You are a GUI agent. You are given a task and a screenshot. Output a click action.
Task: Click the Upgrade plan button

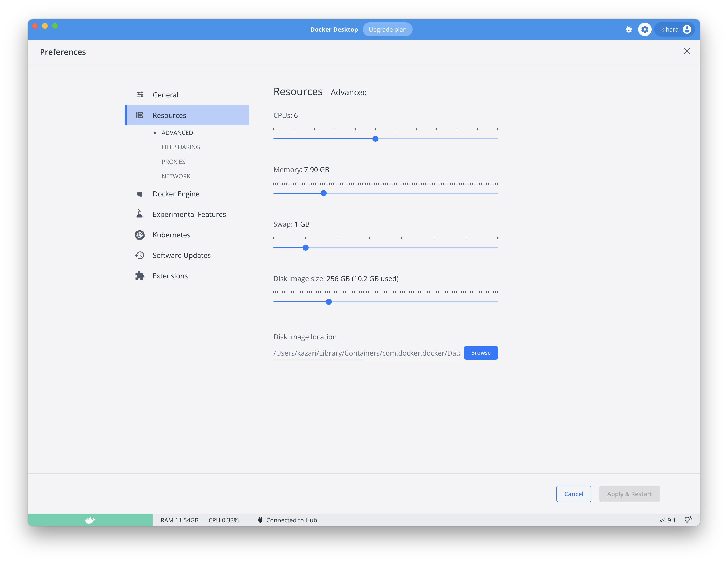pos(387,30)
